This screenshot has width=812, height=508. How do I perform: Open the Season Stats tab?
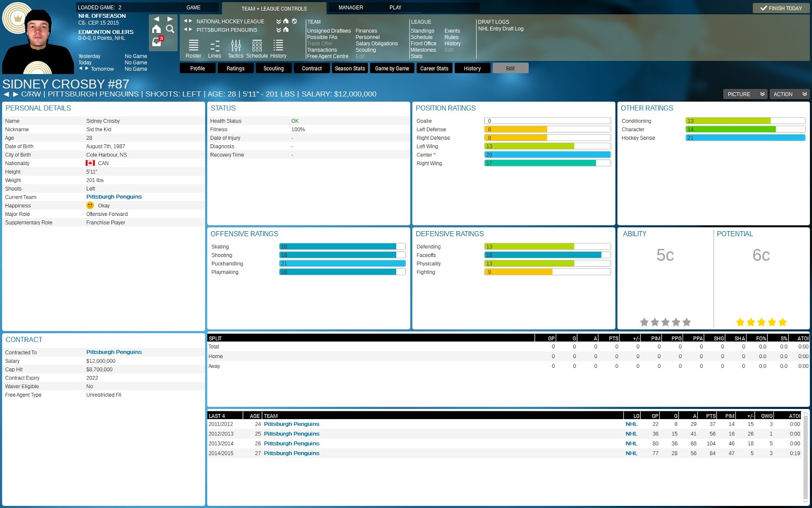click(350, 68)
